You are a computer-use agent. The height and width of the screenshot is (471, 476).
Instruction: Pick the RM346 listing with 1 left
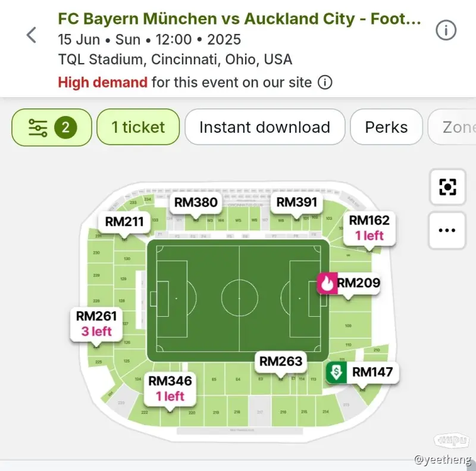coord(170,389)
